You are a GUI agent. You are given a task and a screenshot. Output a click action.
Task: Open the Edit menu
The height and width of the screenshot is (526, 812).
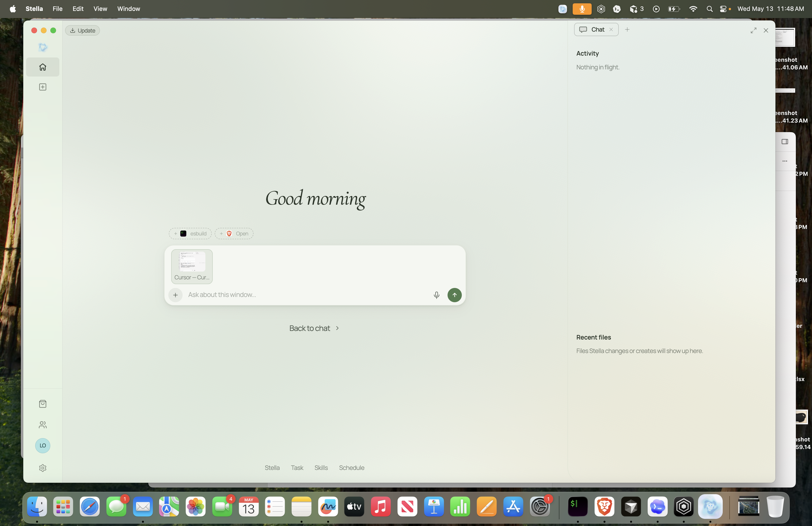78,9
